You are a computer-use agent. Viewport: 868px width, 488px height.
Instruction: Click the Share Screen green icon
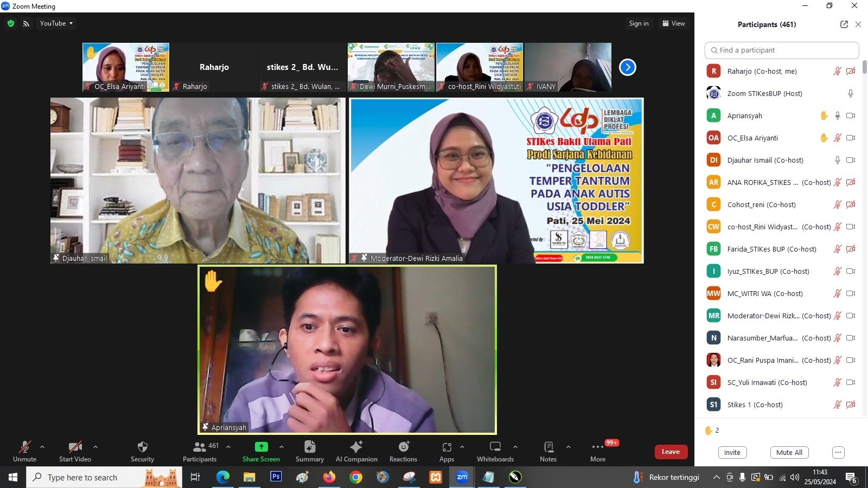pos(261,447)
